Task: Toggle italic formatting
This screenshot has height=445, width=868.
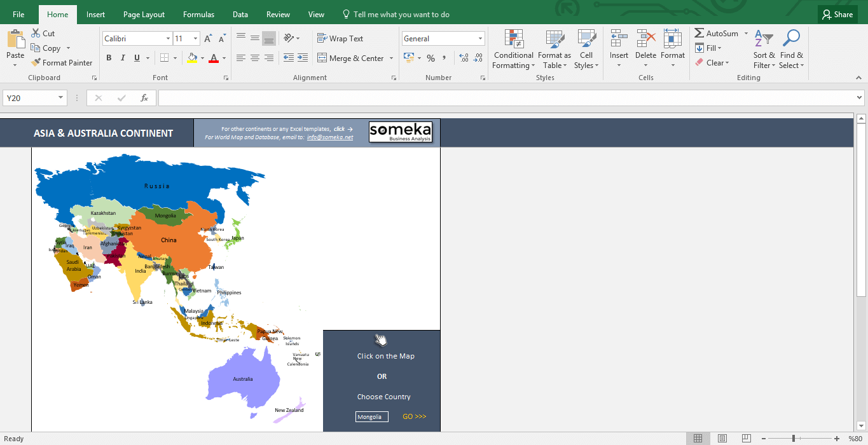Action: (x=122, y=57)
